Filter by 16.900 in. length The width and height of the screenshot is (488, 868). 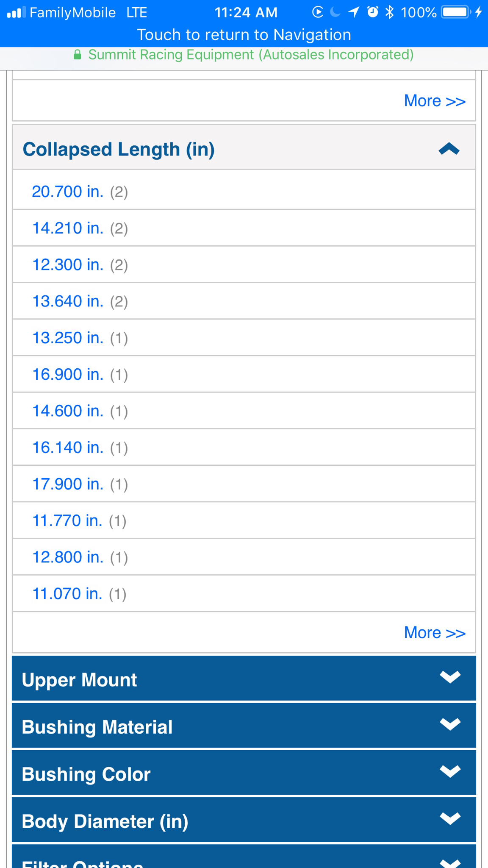point(68,374)
